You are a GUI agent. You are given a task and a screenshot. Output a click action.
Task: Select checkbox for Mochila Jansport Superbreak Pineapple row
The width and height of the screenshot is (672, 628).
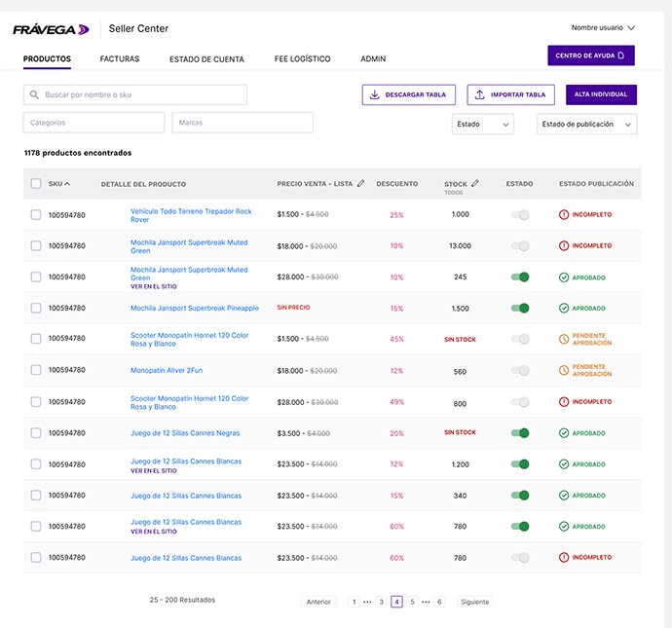tap(36, 308)
